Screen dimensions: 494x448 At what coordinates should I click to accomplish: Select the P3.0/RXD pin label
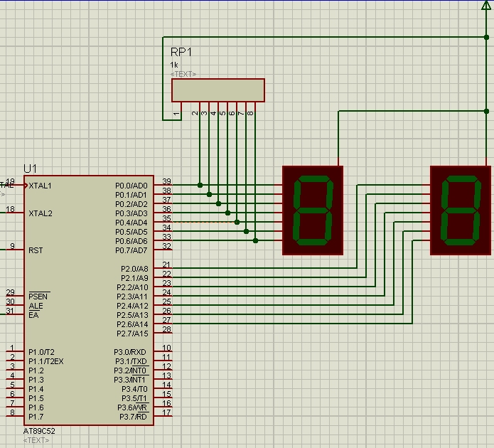tap(131, 352)
